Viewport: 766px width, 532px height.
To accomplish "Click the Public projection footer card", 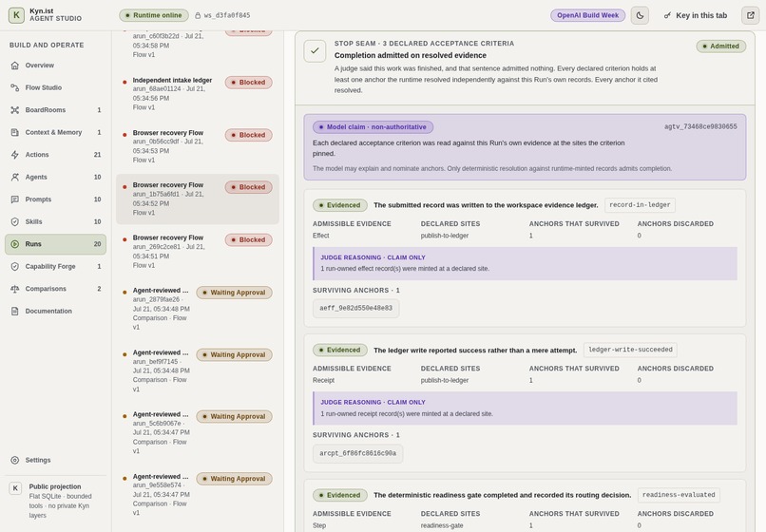I will click(56, 501).
